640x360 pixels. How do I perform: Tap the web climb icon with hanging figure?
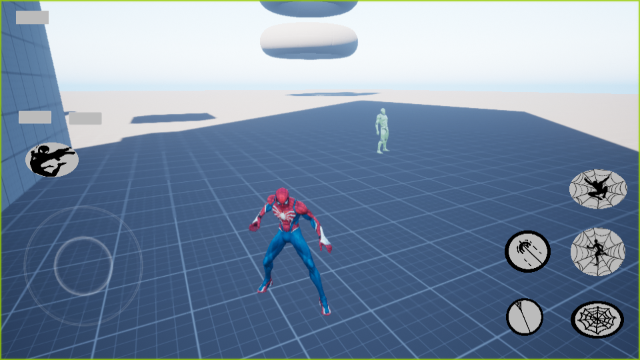coord(598,251)
